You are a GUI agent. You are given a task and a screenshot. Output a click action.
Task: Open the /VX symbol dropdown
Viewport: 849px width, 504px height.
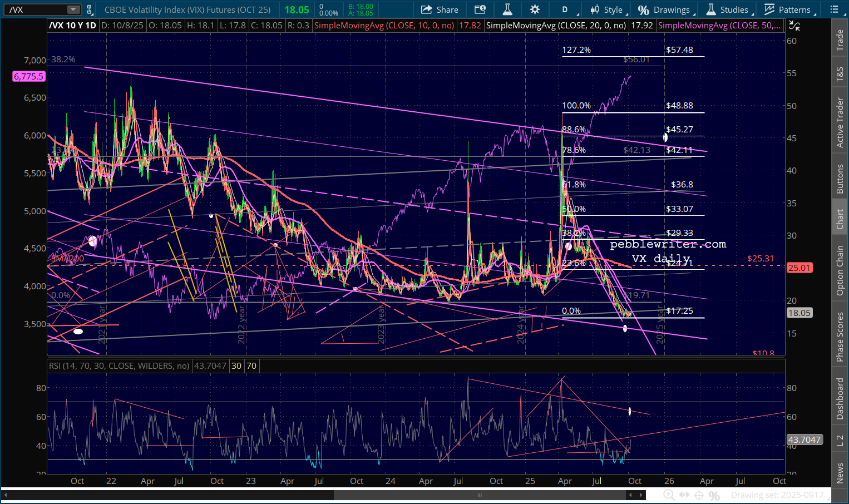coord(73,9)
